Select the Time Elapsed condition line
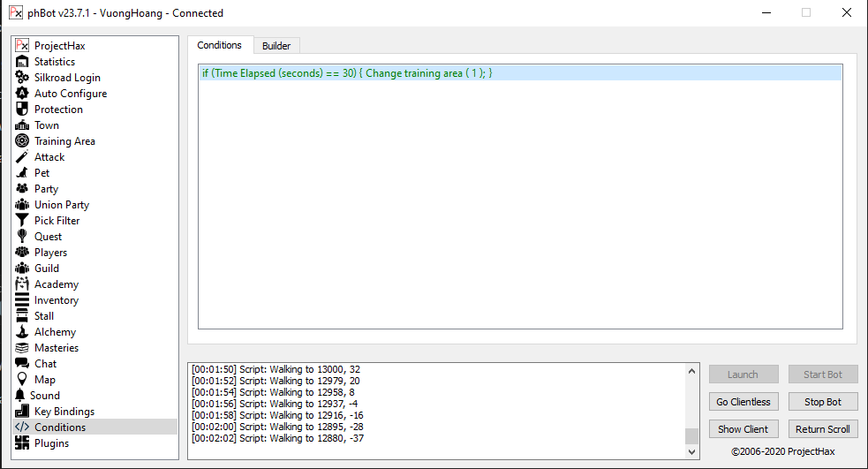This screenshot has height=469, width=868. [347, 73]
